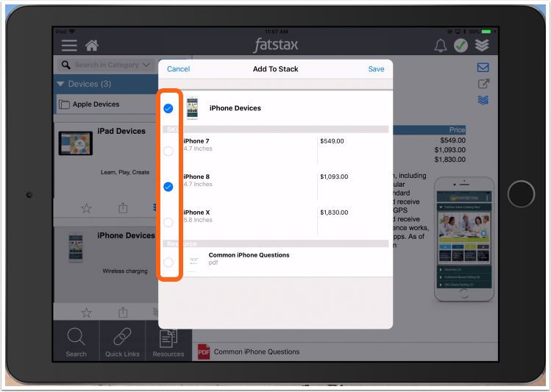551x392 pixels.
Task: Open the hamburger menu
Action: [x=69, y=46]
